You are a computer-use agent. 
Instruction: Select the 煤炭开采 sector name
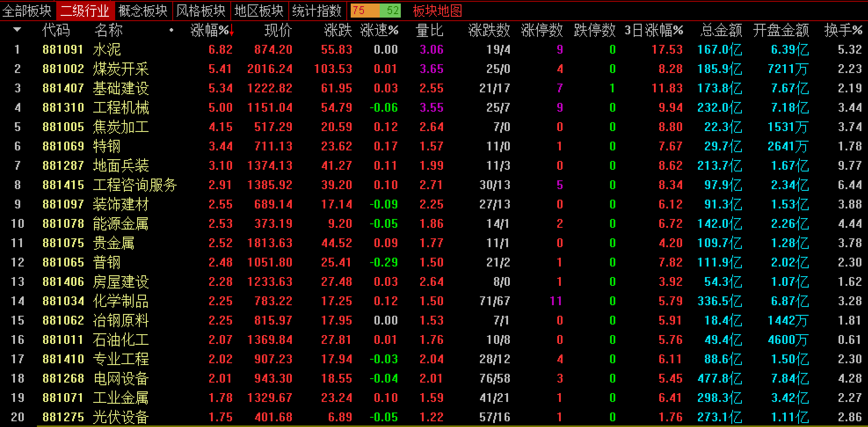(121, 69)
